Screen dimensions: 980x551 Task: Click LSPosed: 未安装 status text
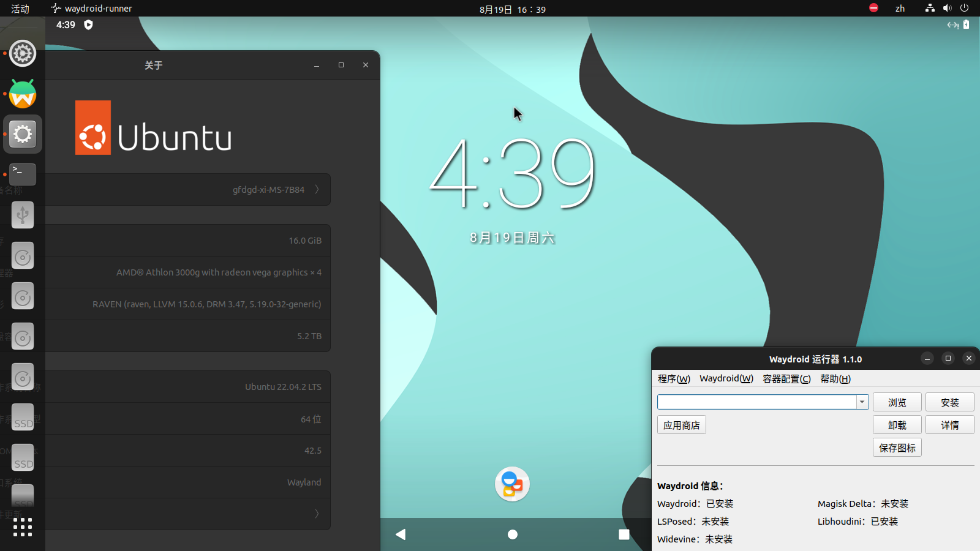click(693, 522)
